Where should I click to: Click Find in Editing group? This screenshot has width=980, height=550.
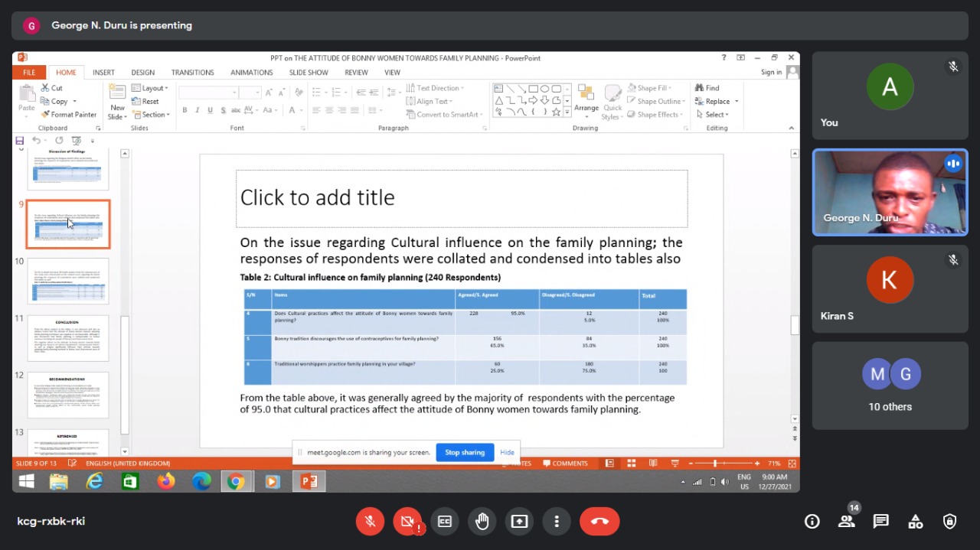707,88
